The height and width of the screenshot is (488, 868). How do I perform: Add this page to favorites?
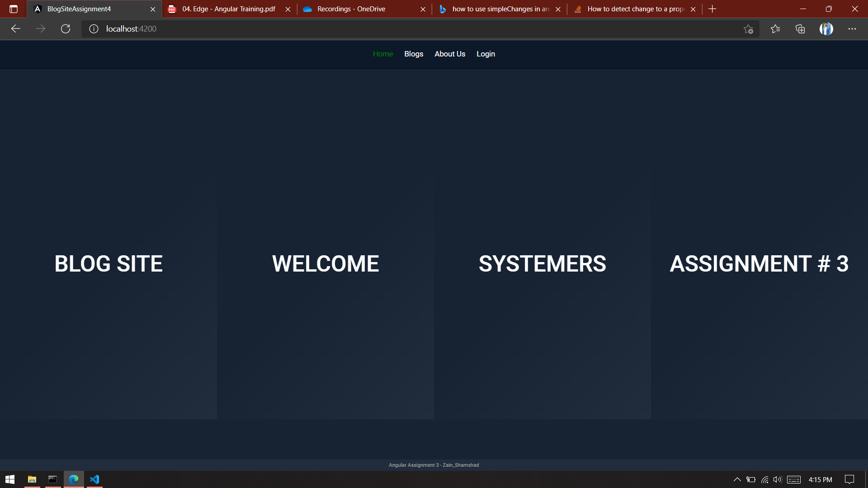coord(748,28)
